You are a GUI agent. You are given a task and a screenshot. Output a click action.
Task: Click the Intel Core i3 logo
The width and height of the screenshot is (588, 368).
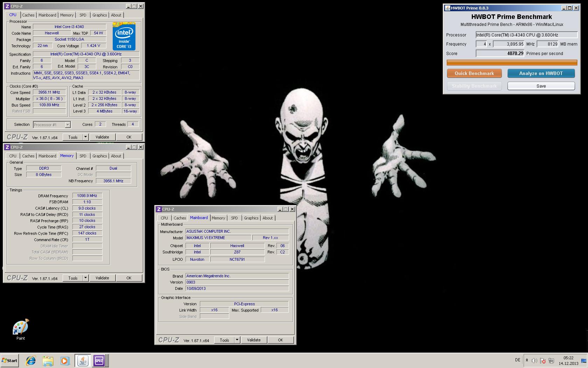coord(124,36)
